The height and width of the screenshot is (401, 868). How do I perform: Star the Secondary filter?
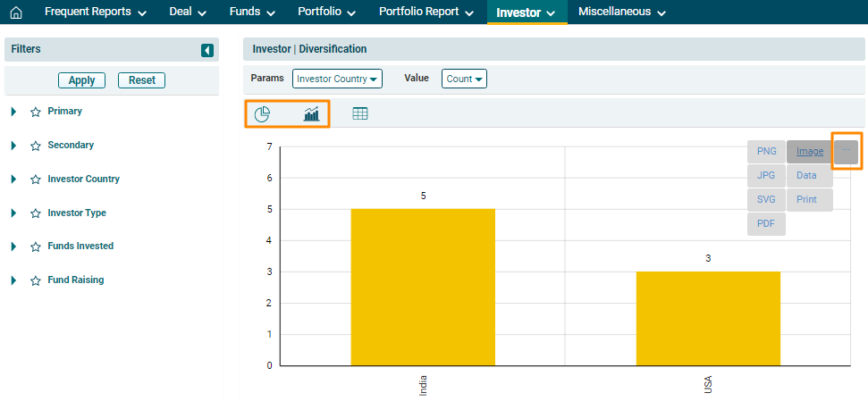36,146
